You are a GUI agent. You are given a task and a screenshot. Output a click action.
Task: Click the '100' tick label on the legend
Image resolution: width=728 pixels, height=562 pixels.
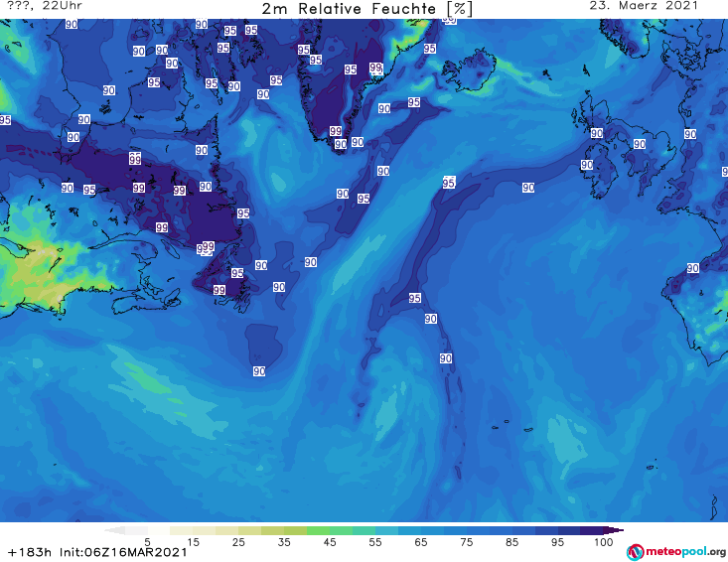click(x=603, y=542)
